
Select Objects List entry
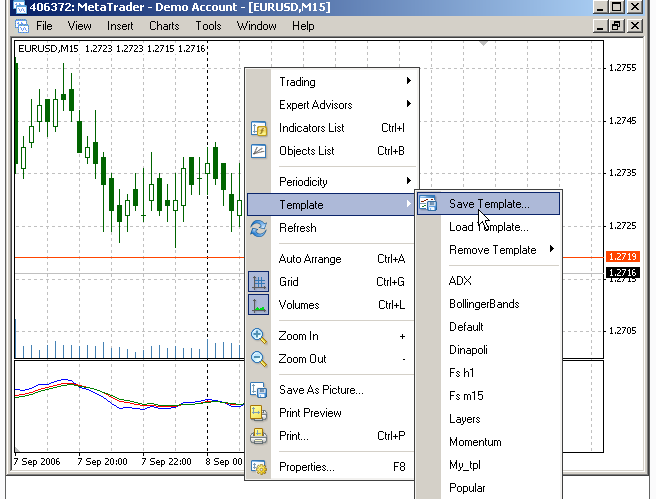[x=331, y=151]
